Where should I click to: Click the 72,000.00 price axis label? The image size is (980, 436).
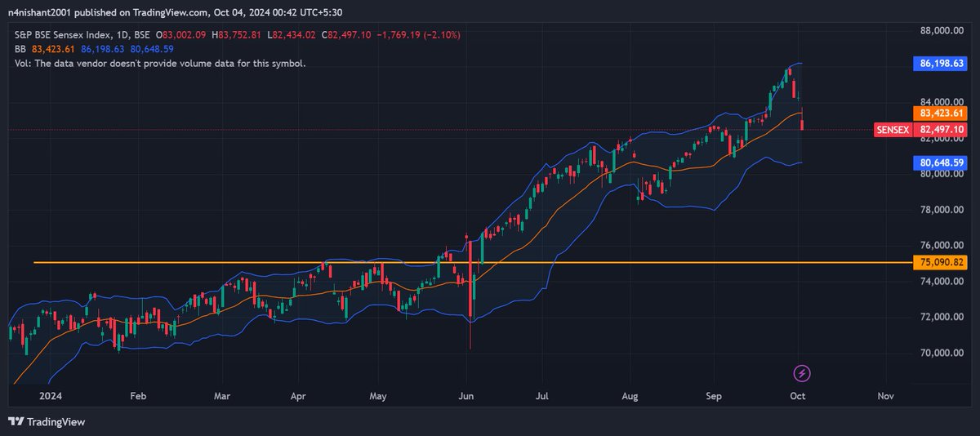pos(941,318)
